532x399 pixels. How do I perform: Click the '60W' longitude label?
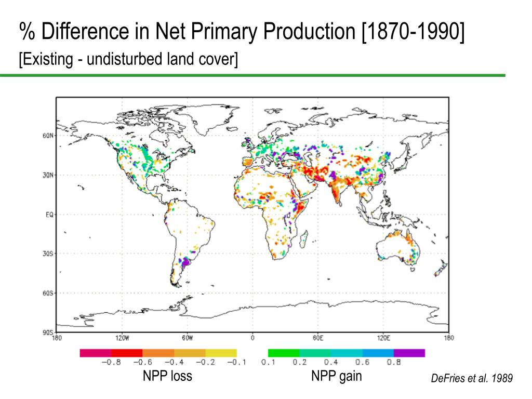click(x=187, y=338)
